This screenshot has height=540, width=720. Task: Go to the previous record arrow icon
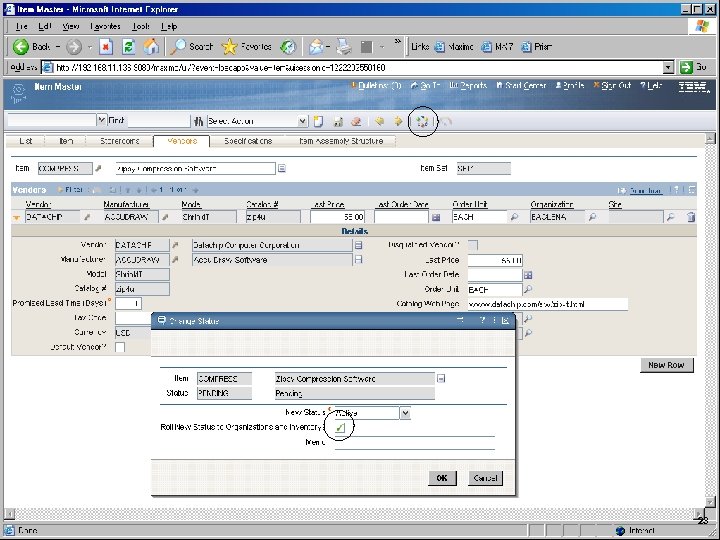379,121
